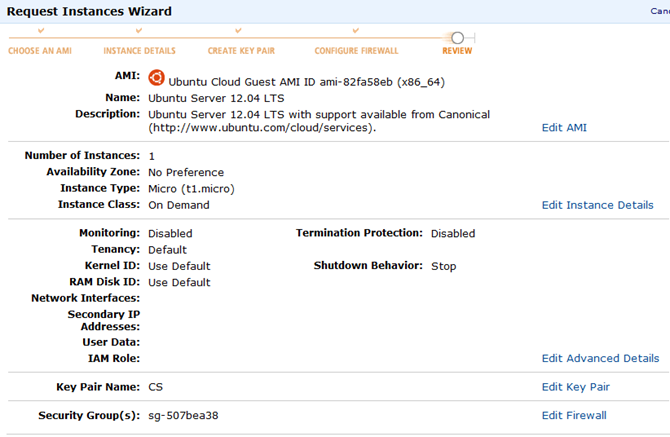This screenshot has height=437, width=670.
Task: Click the Request Instances Wizard title
Action: pyautogui.click(x=89, y=11)
